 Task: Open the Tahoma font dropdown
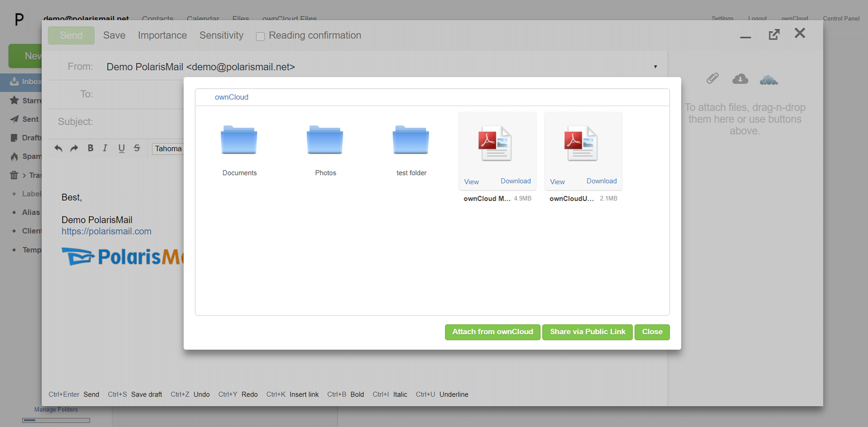[168, 149]
